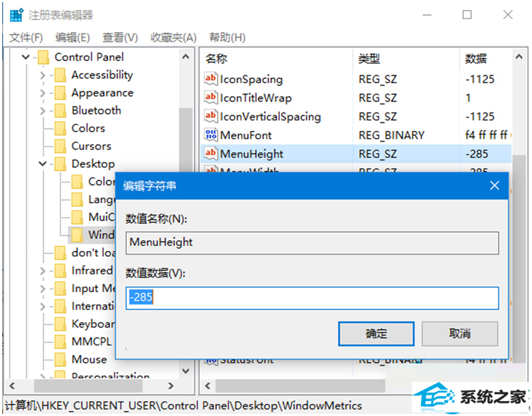
Task: Expand the Input Method tree node
Action: tap(43, 289)
